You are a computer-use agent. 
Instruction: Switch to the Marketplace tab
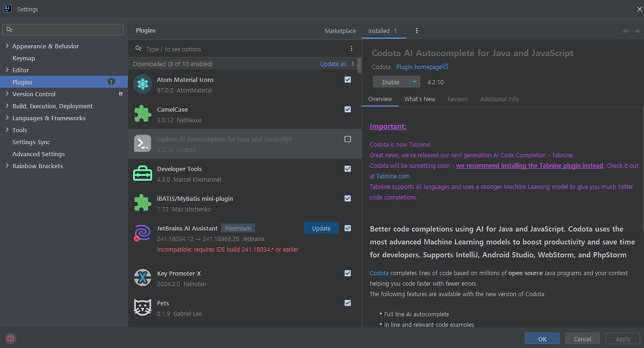(340, 31)
